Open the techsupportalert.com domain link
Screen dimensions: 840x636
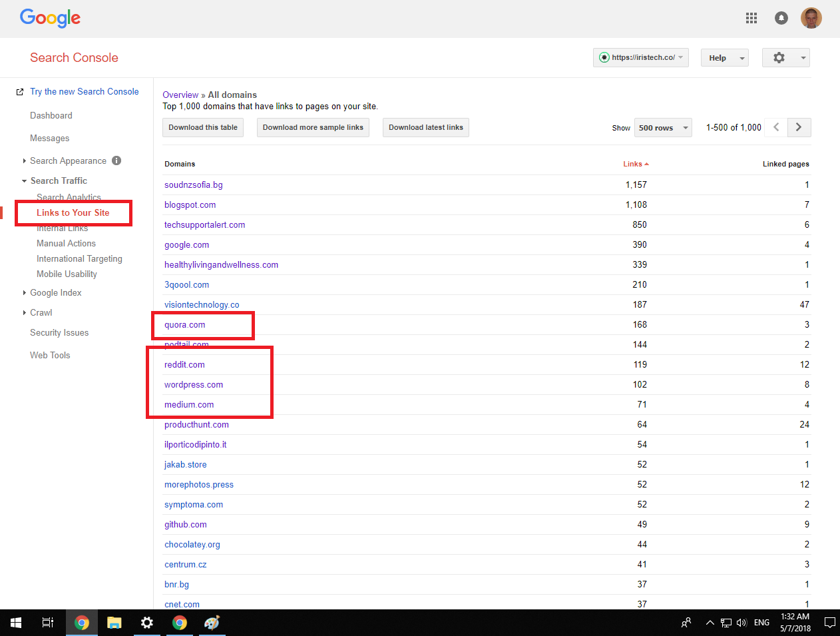[x=205, y=224]
